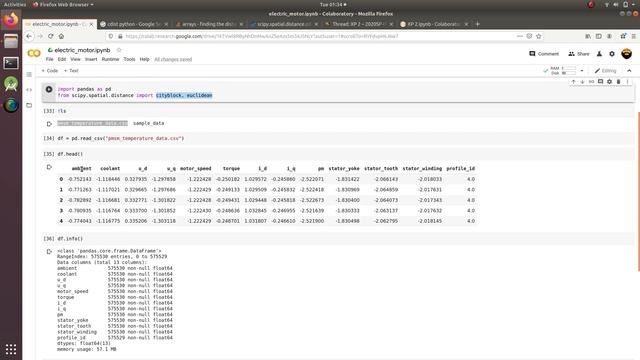The width and height of the screenshot is (640, 360).
Task: Open the flask-shaped icon beside Share
Action: [599, 54]
